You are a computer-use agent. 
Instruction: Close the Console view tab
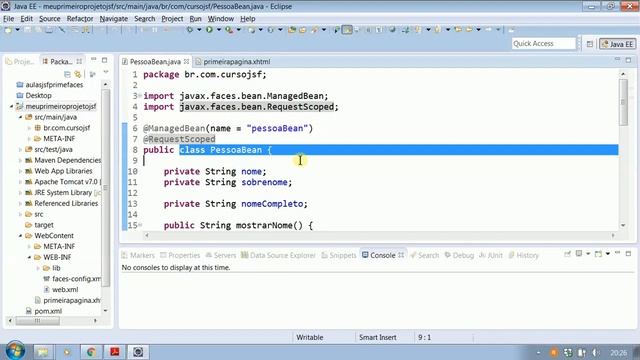click(x=401, y=255)
